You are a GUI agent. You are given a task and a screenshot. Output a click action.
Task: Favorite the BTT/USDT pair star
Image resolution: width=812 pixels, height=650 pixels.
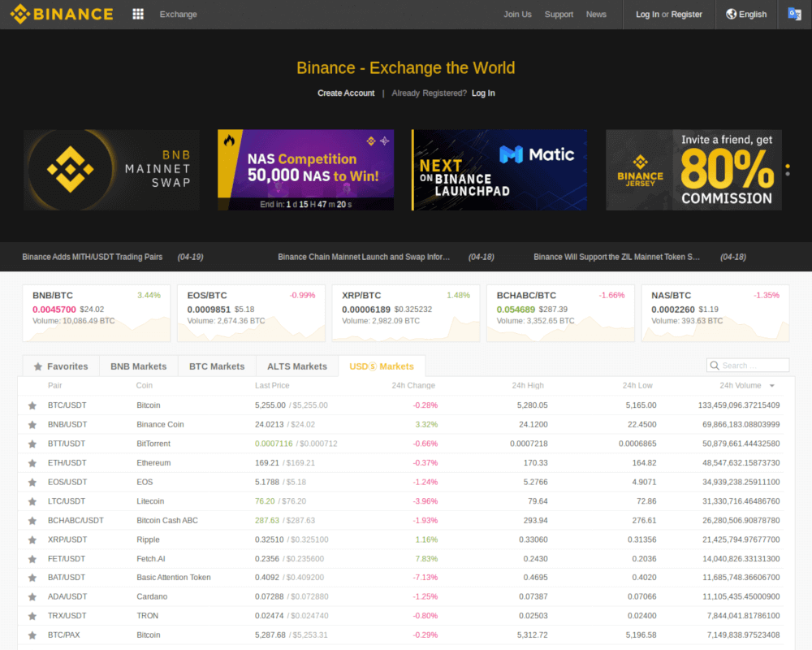pos(32,444)
